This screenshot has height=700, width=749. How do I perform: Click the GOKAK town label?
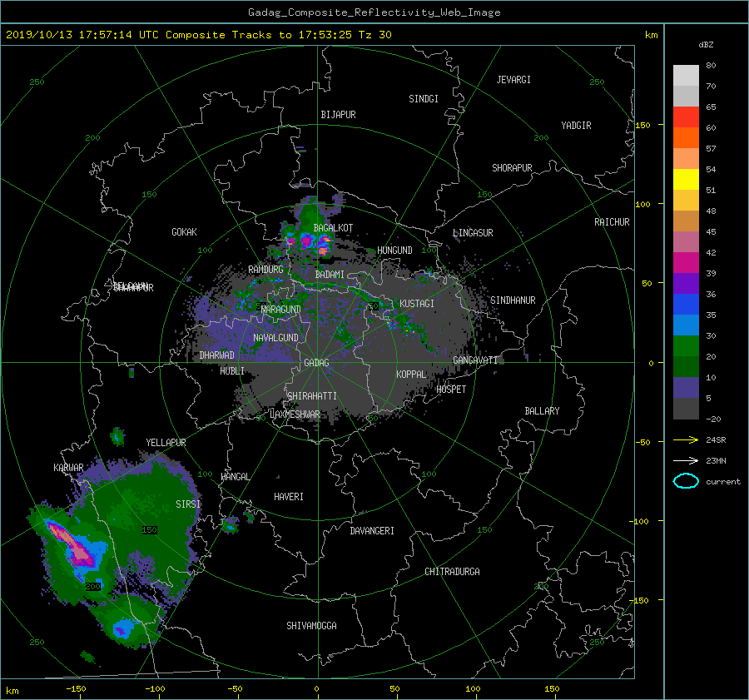184,232
